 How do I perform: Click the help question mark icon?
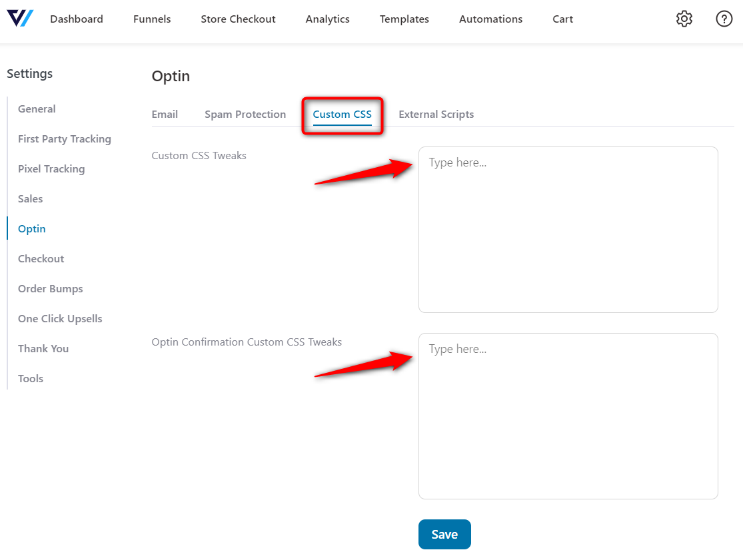tap(724, 19)
